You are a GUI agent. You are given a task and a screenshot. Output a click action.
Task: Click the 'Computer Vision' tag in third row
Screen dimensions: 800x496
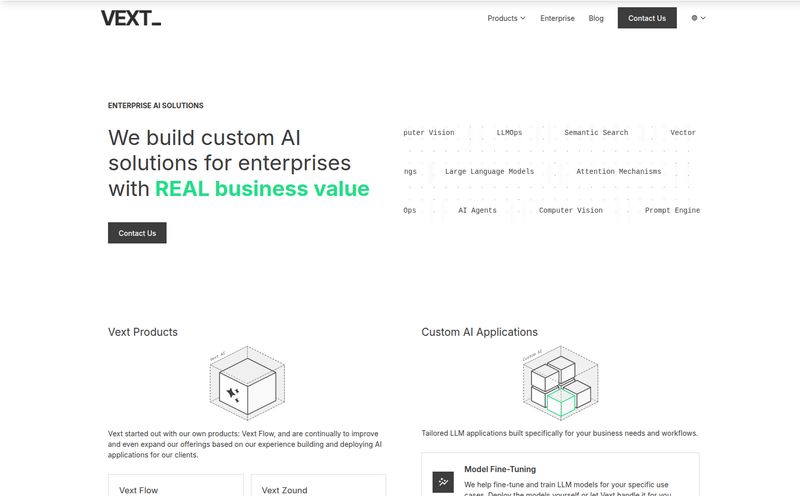tap(570, 210)
